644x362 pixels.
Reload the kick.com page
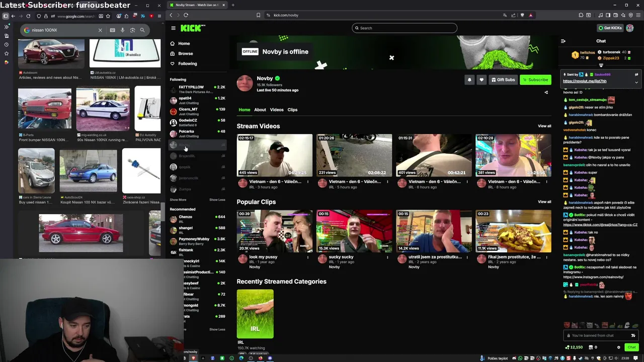[186, 15]
